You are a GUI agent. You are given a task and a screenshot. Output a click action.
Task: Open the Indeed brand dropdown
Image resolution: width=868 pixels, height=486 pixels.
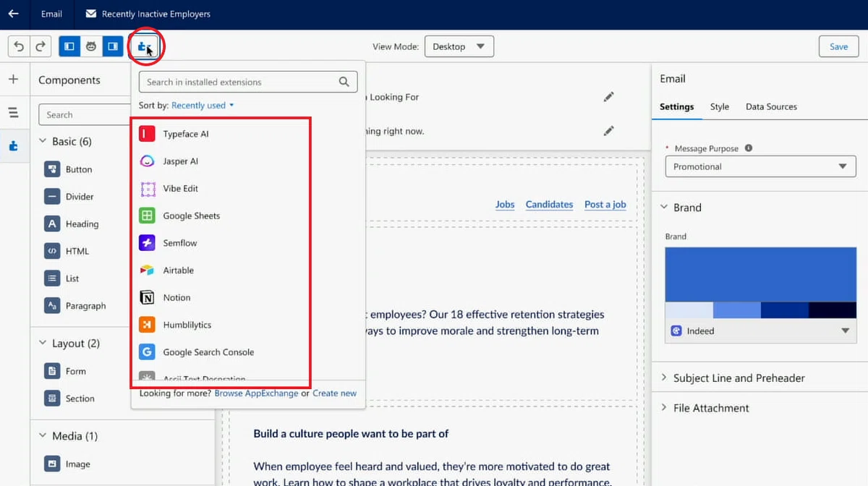click(x=761, y=331)
